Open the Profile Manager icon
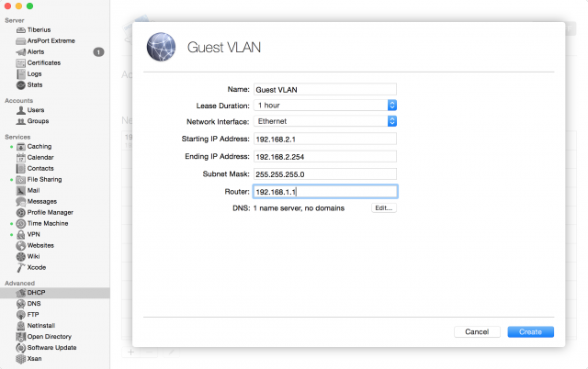This screenshot has width=588, height=369. [x=20, y=212]
